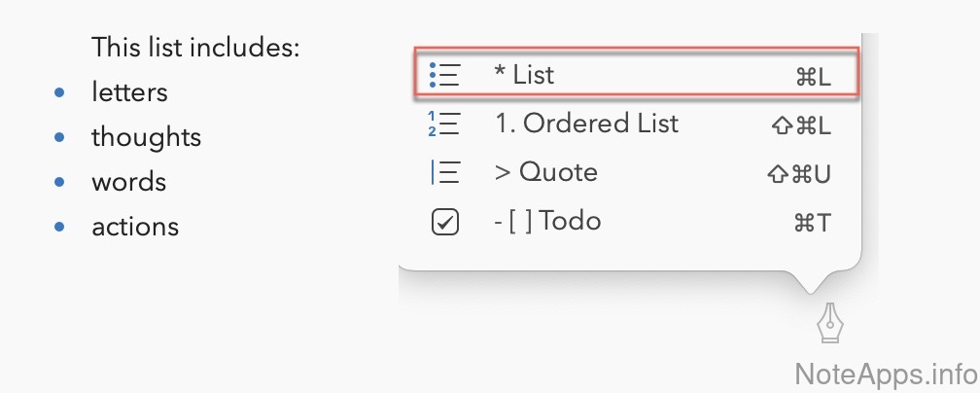The width and height of the screenshot is (980, 393).
Task: Click the ⌘T shortcut next to Todo
Action: tap(813, 224)
